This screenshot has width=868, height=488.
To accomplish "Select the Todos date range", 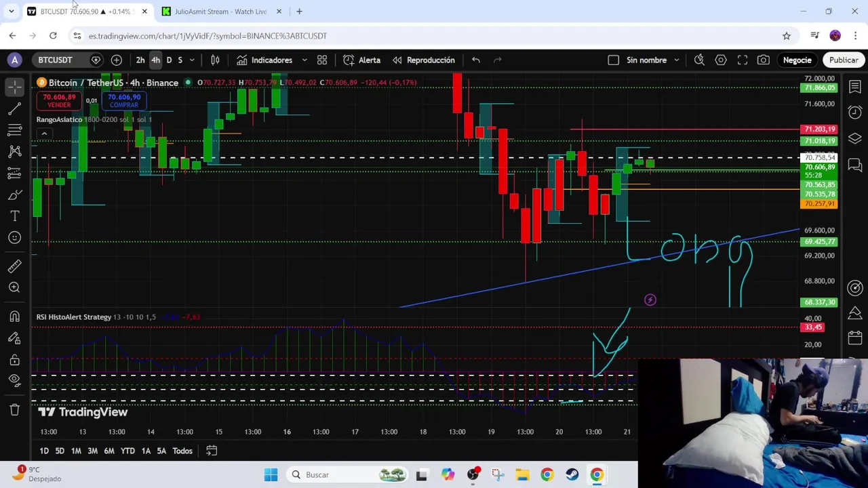I will click(182, 451).
